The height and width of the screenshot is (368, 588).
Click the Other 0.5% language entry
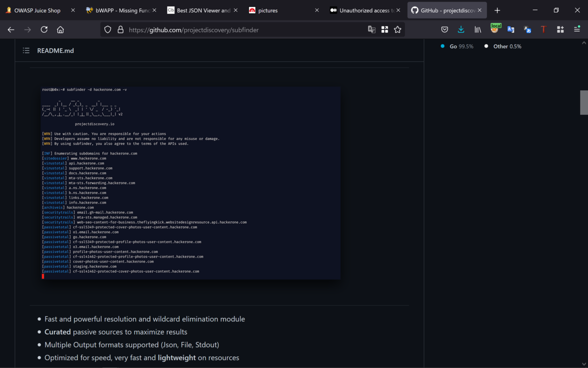click(x=507, y=46)
